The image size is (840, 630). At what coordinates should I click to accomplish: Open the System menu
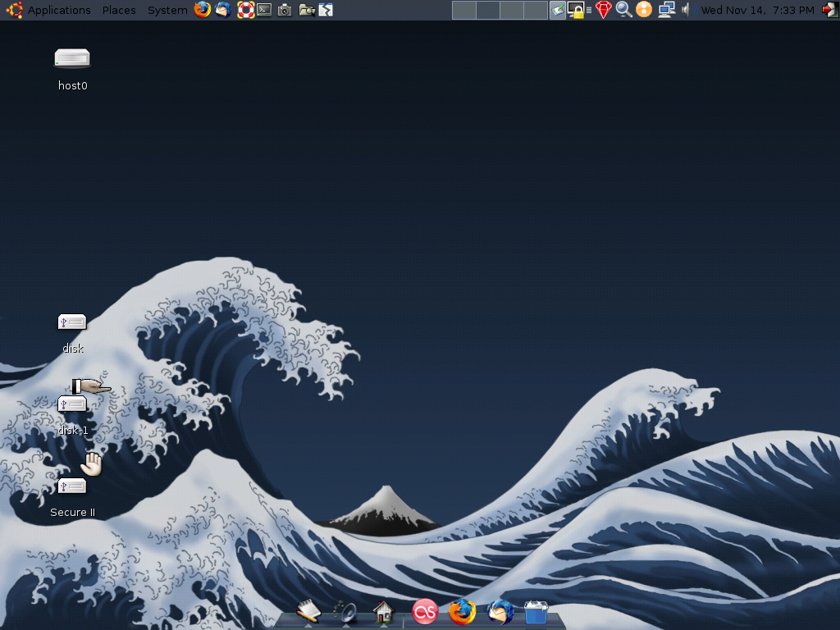tap(167, 10)
